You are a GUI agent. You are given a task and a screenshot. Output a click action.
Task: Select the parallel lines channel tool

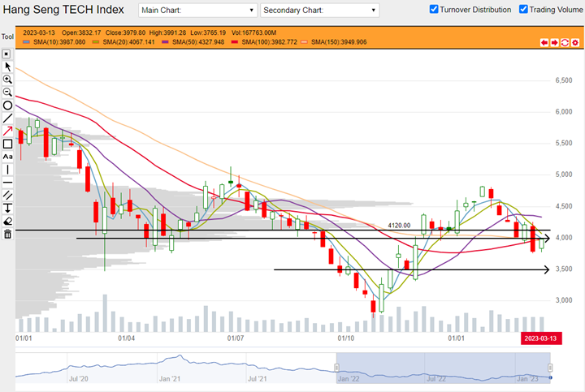click(x=7, y=196)
